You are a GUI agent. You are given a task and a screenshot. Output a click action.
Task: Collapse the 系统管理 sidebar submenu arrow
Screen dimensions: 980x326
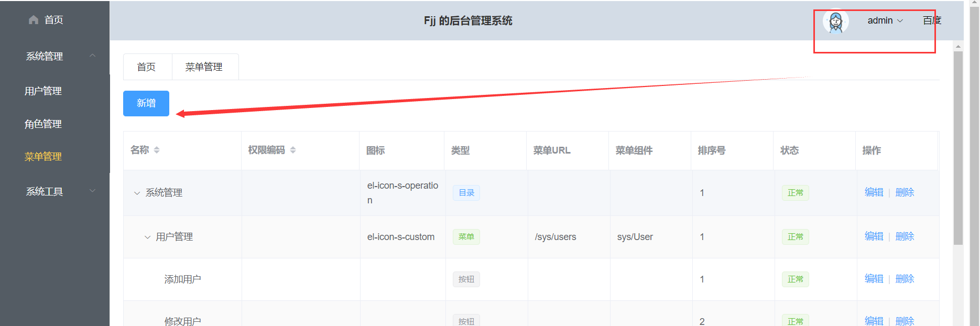coord(93,56)
